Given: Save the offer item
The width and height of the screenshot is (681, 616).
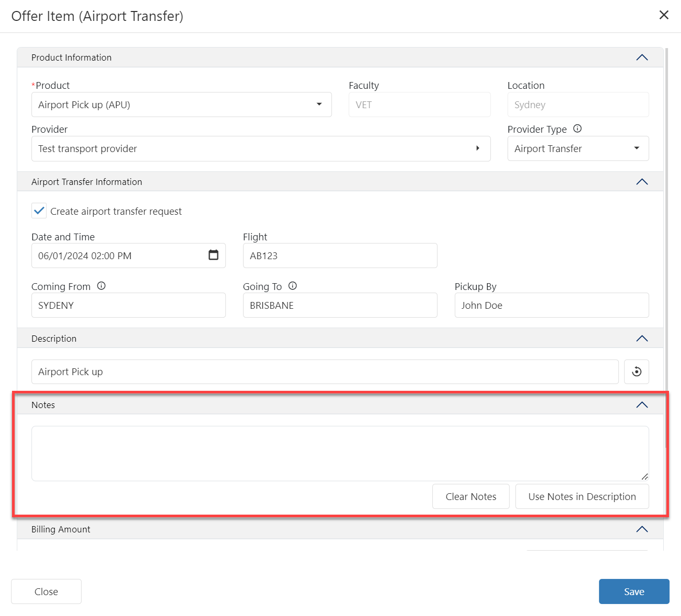Looking at the screenshot, I should [633, 591].
